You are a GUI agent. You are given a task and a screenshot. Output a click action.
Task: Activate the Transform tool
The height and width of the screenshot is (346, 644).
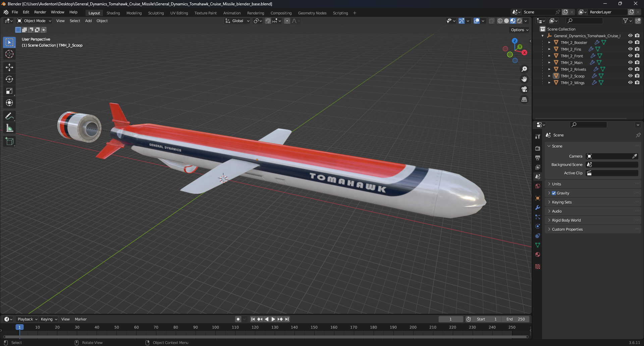[x=9, y=103]
